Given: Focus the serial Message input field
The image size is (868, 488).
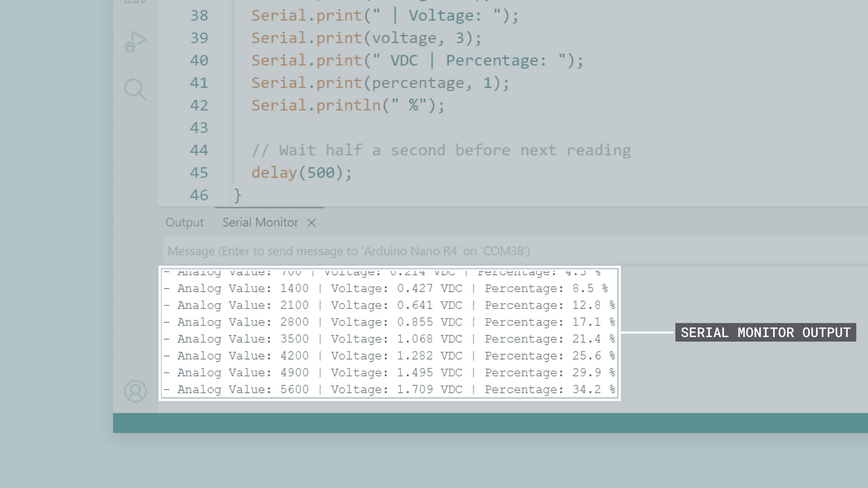Looking at the screenshot, I should 348,251.
